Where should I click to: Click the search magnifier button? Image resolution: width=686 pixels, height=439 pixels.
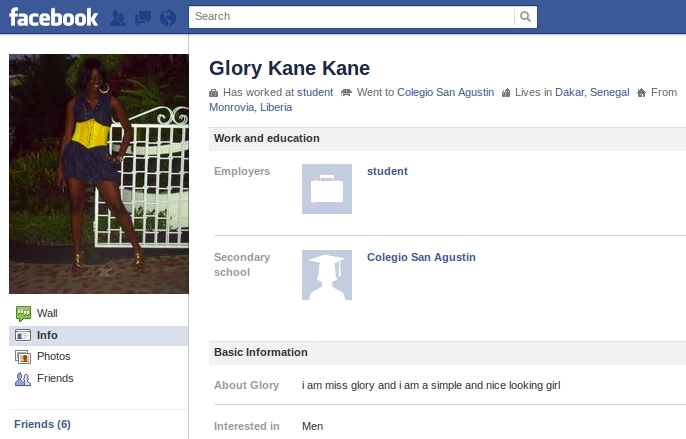(x=525, y=17)
